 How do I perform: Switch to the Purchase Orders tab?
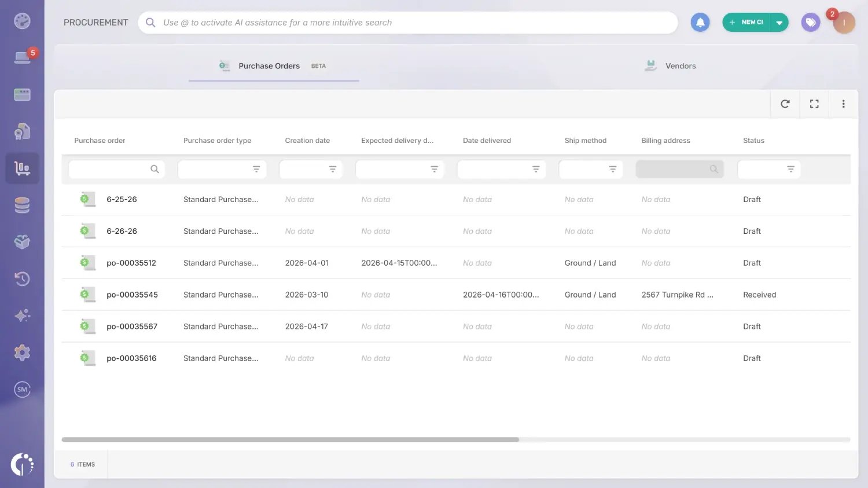coord(274,66)
